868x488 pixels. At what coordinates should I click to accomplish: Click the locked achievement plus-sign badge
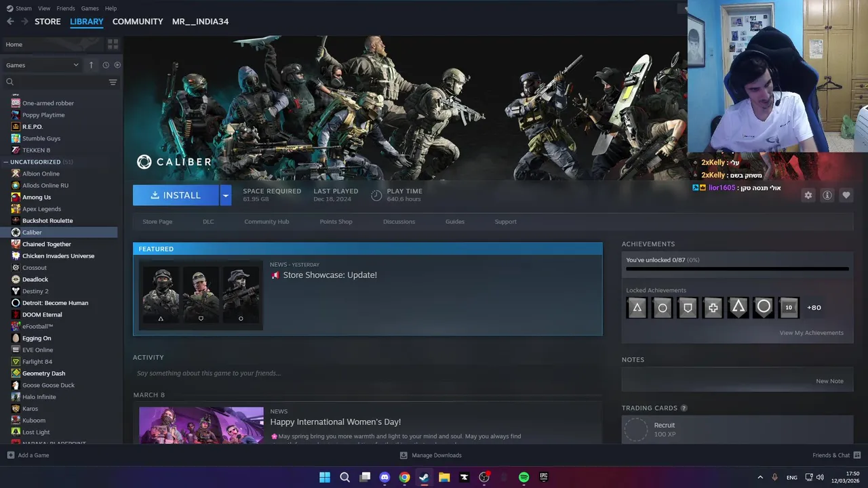coord(713,308)
